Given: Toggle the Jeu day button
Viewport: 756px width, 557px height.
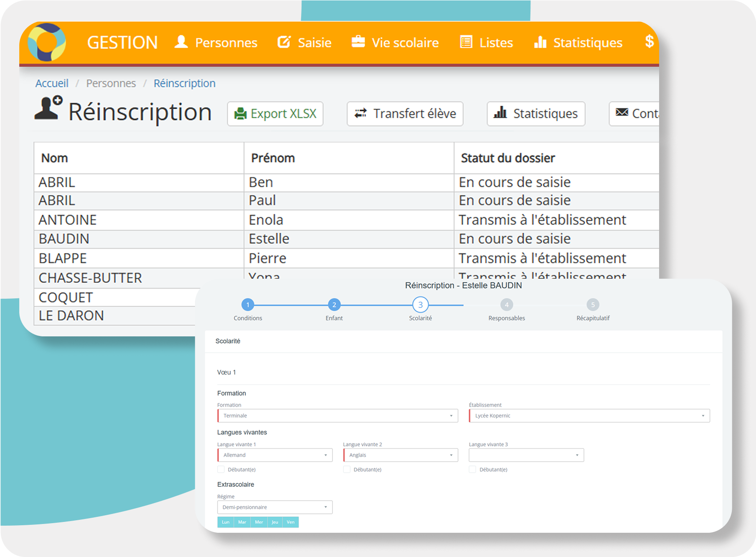Looking at the screenshot, I should click(275, 522).
